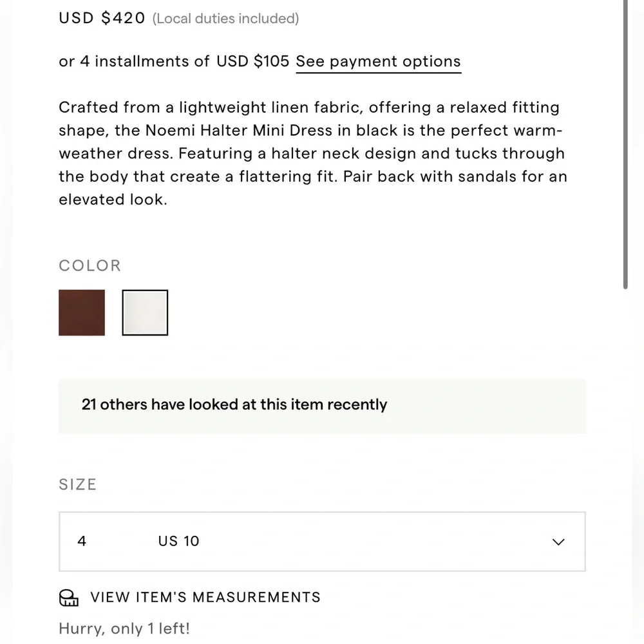Click the "or 4 installments of" text
This screenshot has width=644, height=644.
pos(134,61)
